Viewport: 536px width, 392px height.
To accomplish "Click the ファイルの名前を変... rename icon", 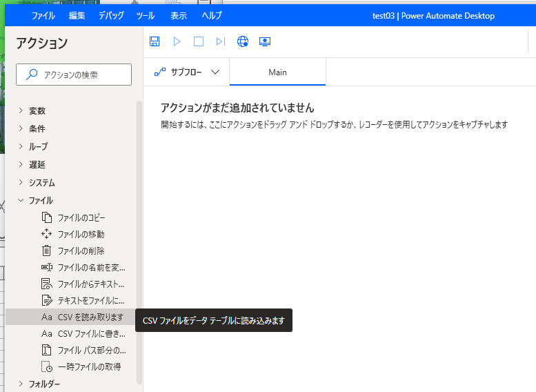I will pyautogui.click(x=47, y=267).
